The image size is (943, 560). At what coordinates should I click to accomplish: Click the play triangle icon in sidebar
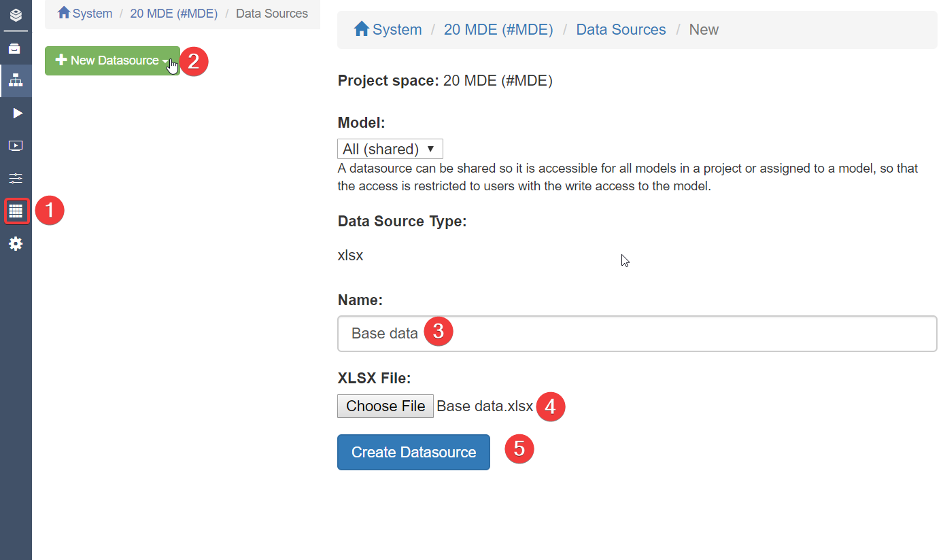point(17,113)
